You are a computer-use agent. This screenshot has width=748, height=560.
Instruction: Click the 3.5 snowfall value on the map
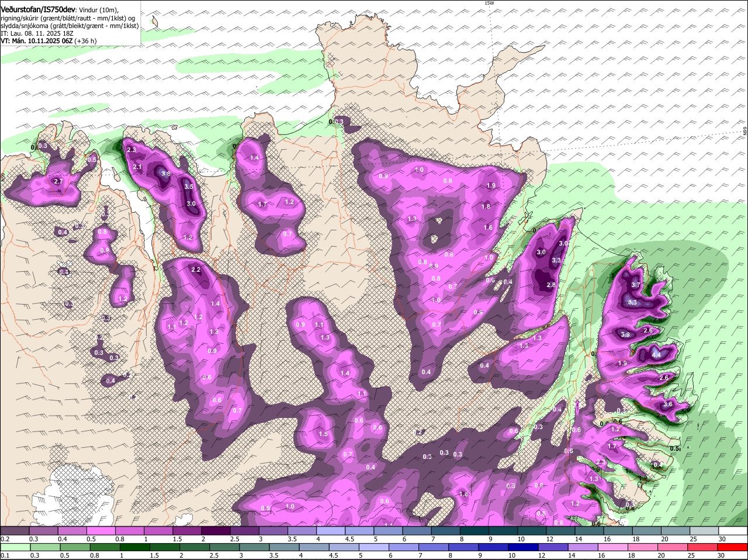(189, 186)
